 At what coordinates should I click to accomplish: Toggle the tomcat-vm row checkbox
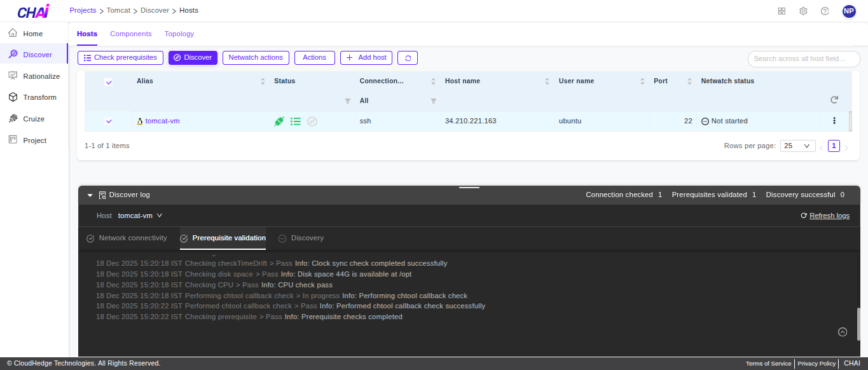(x=109, y=121)
